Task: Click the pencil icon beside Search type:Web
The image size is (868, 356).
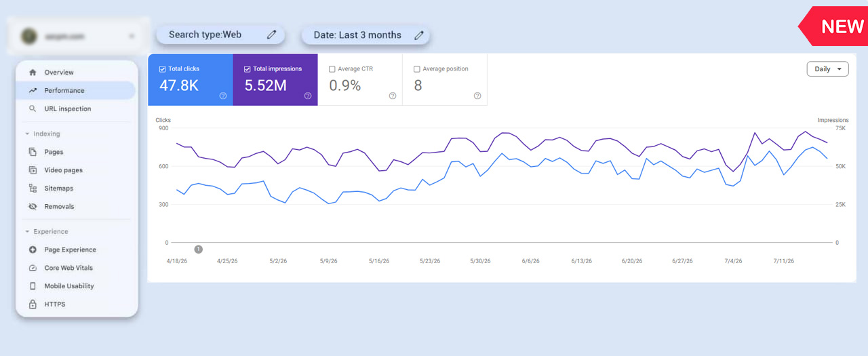Action: point(271,35)
